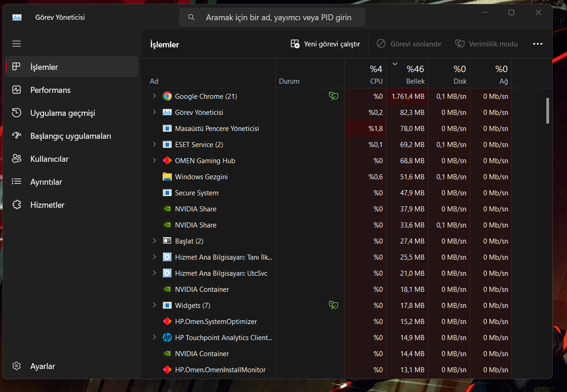Expand the Başlat (2) process group
Image resolution: width=567 pixels, height=392 pixels.
coord(154,241)
